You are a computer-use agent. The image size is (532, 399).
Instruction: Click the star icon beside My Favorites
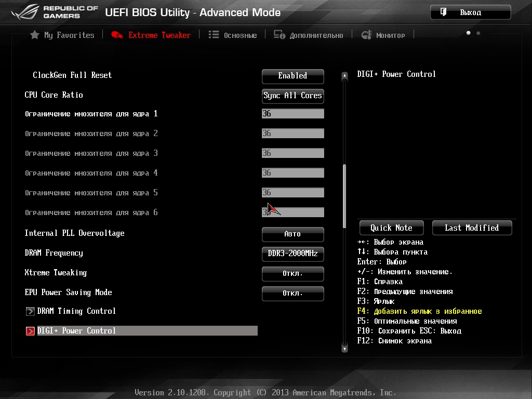coord(34,35)
